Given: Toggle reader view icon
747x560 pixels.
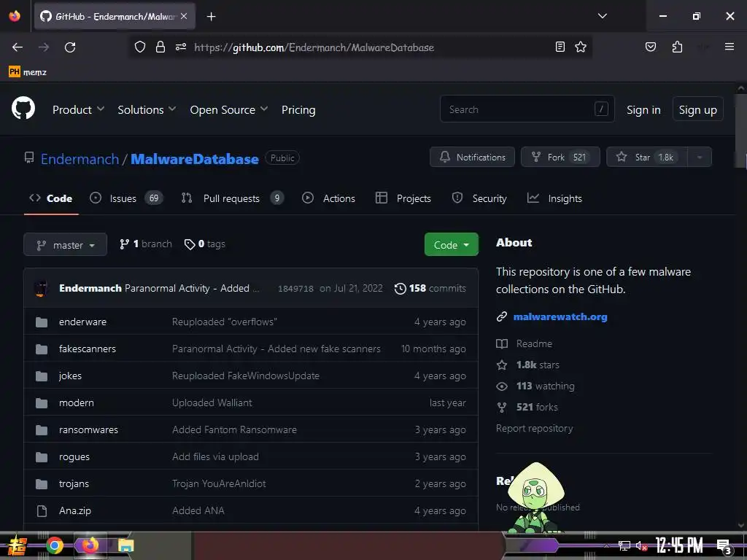Looking at the screenshot, I should pos(560,47).
